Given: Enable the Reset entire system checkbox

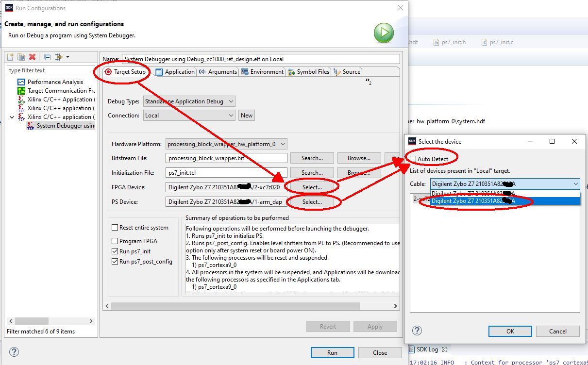Looking at the screenshot, I should 115,228.
